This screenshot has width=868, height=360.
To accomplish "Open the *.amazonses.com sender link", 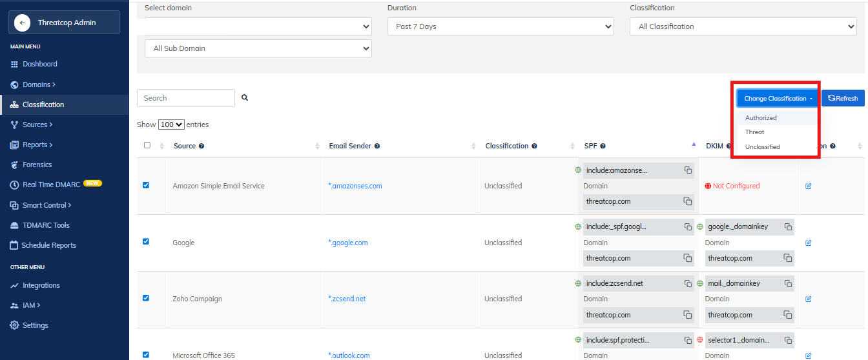I will click(x=355, y=186).
